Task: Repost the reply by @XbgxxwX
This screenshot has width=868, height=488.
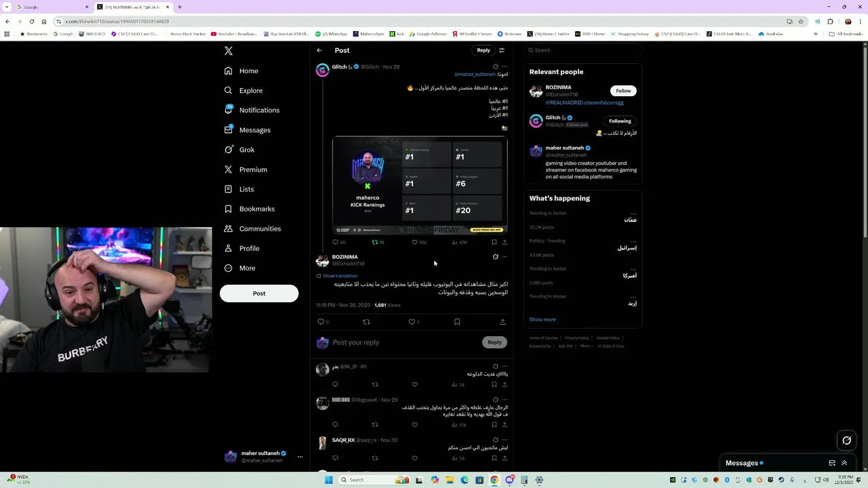Action: click(375, 425)
